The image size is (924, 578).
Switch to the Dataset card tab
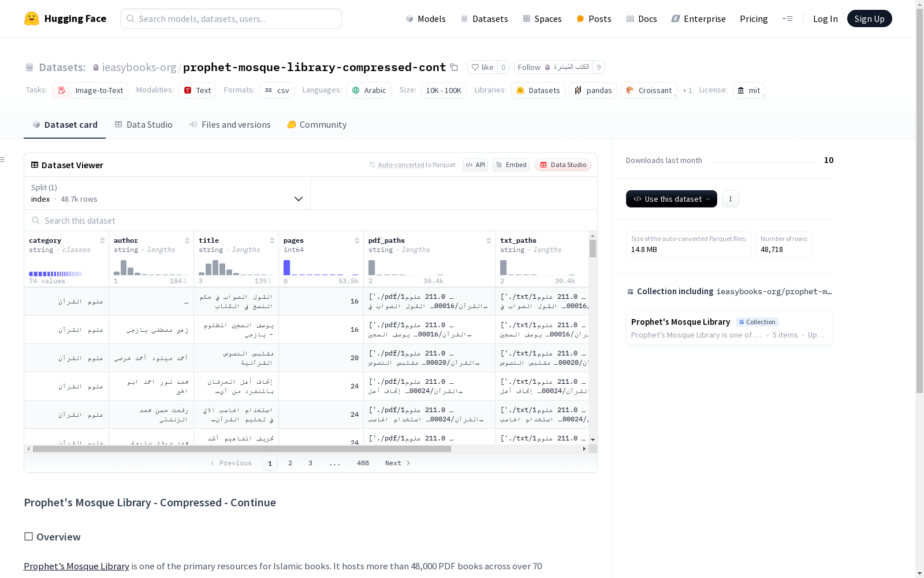[x=65, y=125]
